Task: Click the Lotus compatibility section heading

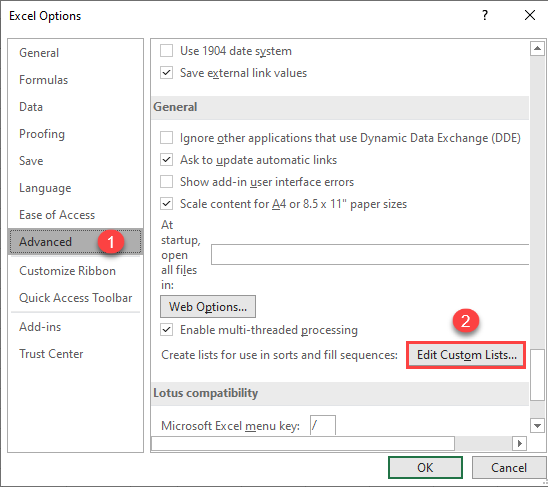Action: tap(206, 393)
